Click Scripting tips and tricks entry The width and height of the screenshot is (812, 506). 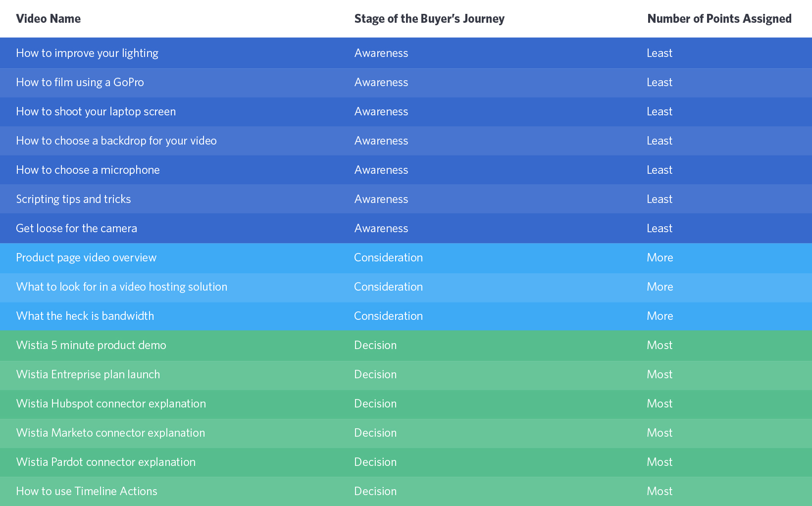(x=73, y=199)
